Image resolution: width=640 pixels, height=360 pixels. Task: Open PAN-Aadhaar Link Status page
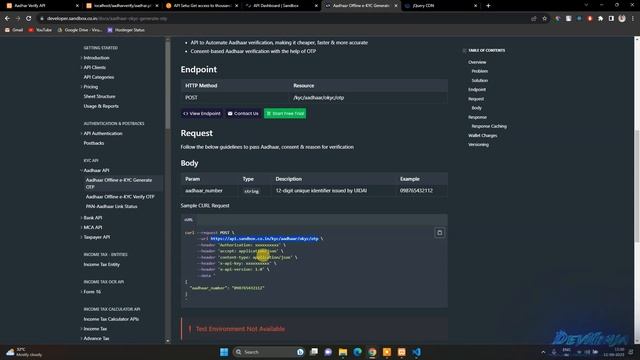[111, 207]
